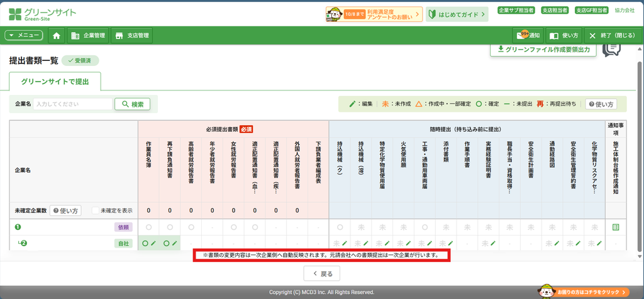
Task: Click the 企業サブ担当者 badge
Action: coord(516,10)
